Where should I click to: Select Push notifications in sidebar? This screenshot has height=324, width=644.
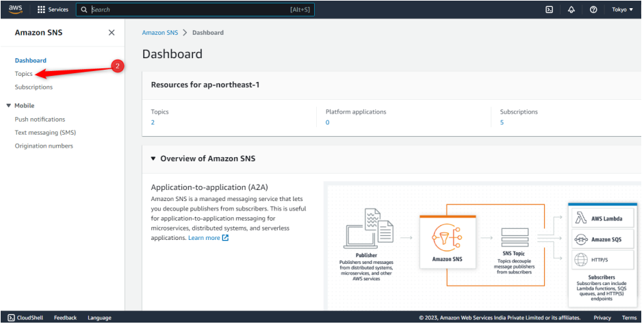coord(40,120)
